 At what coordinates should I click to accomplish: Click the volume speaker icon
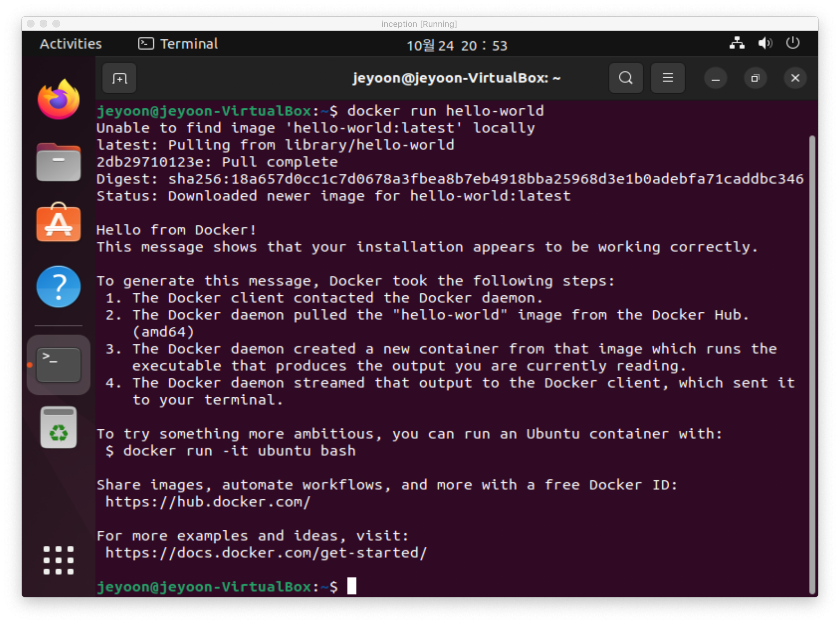pos(765,43)
